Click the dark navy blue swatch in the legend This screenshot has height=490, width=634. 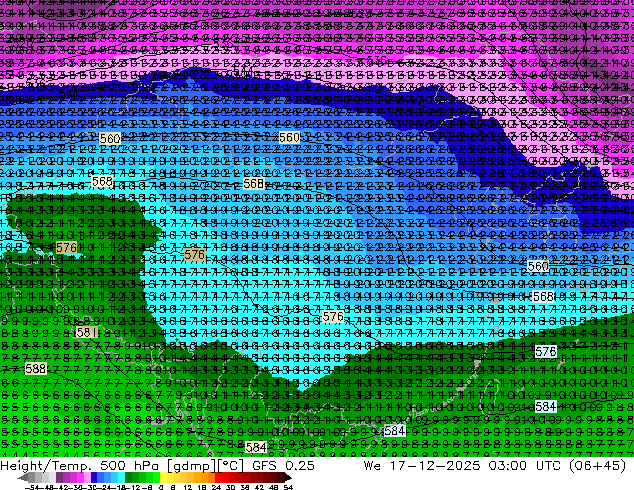94,478
